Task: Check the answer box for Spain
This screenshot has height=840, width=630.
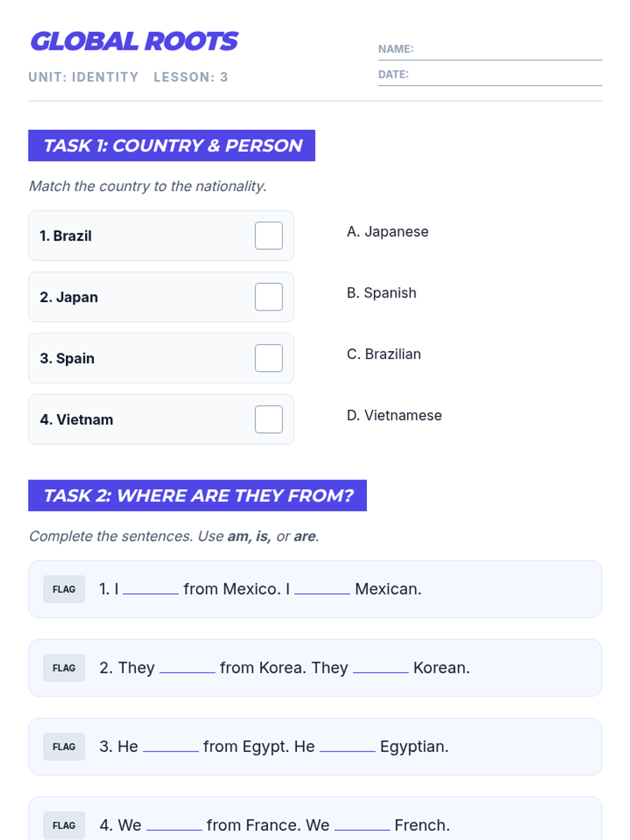Action: (269, 358)
